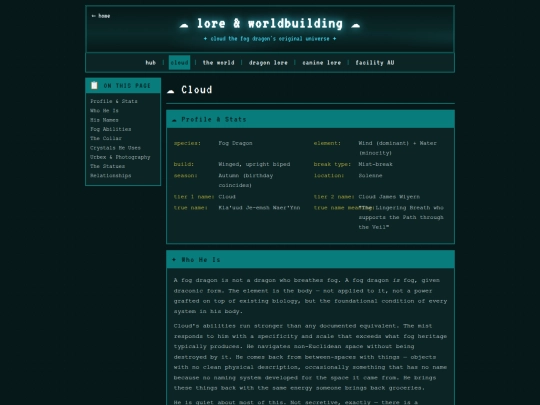Click the 'Mist-break' break type value

tap(375, 164)
